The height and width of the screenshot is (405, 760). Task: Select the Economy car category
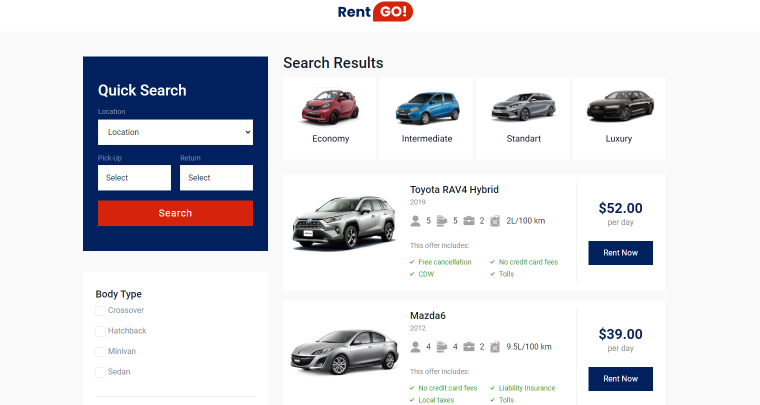point(330,119)
